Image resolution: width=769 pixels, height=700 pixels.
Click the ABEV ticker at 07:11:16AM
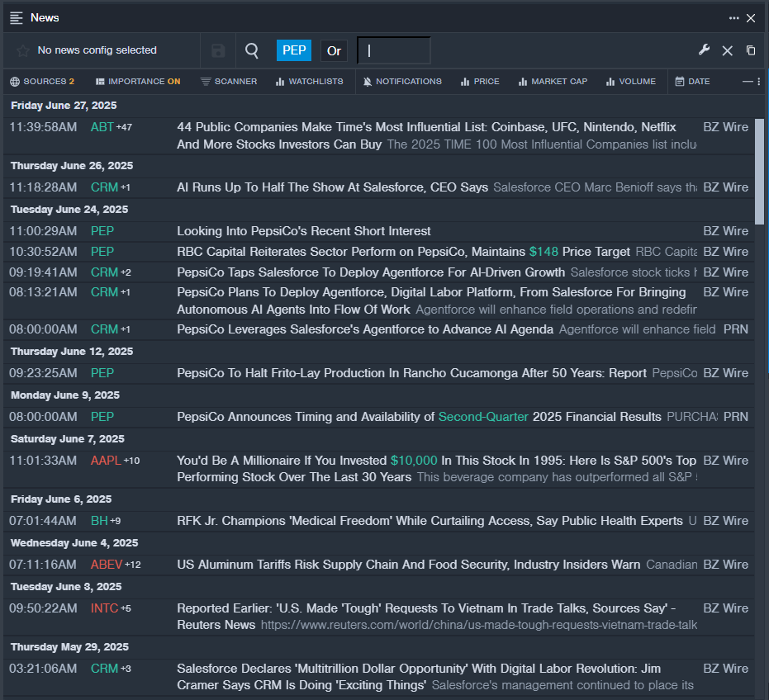[107, 565]
